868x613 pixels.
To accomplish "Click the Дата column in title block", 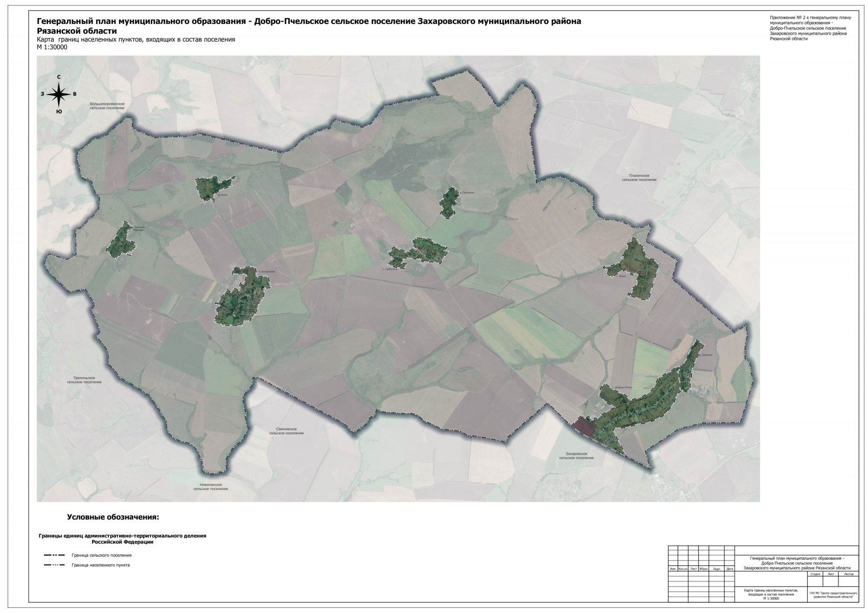I will click(729, 569).
